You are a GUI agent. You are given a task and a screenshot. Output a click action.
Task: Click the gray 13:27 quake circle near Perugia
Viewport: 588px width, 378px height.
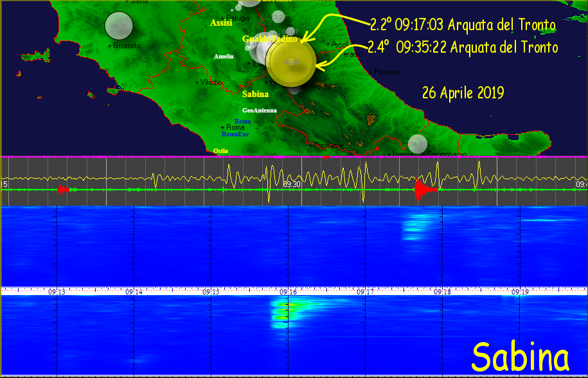tap(278, 17)
